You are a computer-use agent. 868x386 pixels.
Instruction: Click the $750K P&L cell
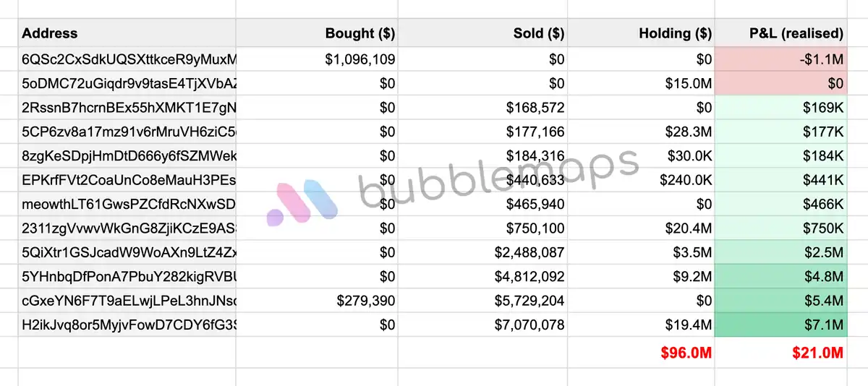tap(781, 228)
